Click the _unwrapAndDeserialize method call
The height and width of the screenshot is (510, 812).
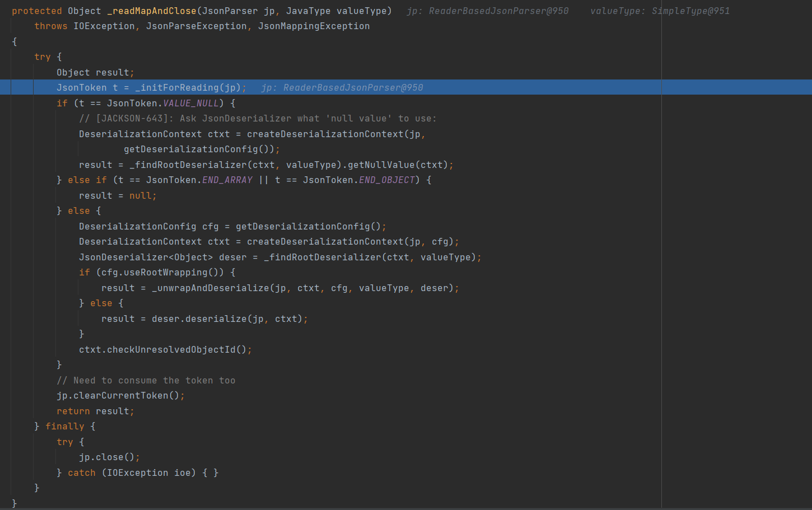click(x=210, y=288)
